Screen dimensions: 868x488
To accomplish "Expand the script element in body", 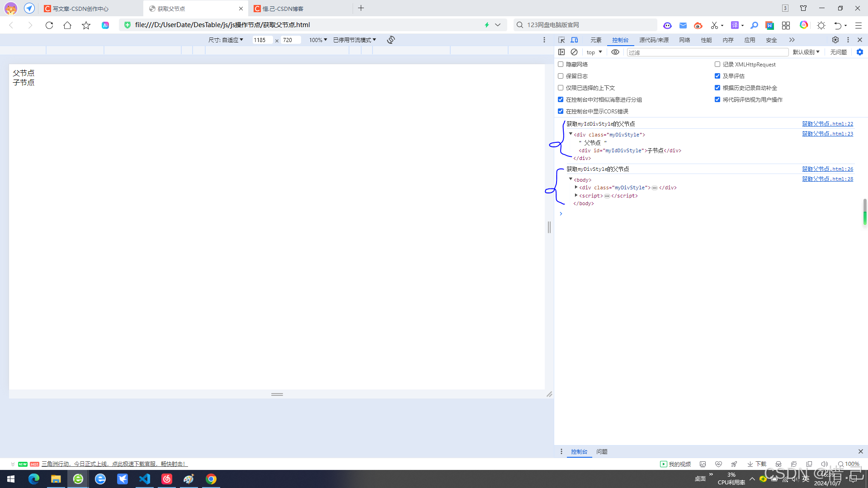I will (x=576, y=195).
